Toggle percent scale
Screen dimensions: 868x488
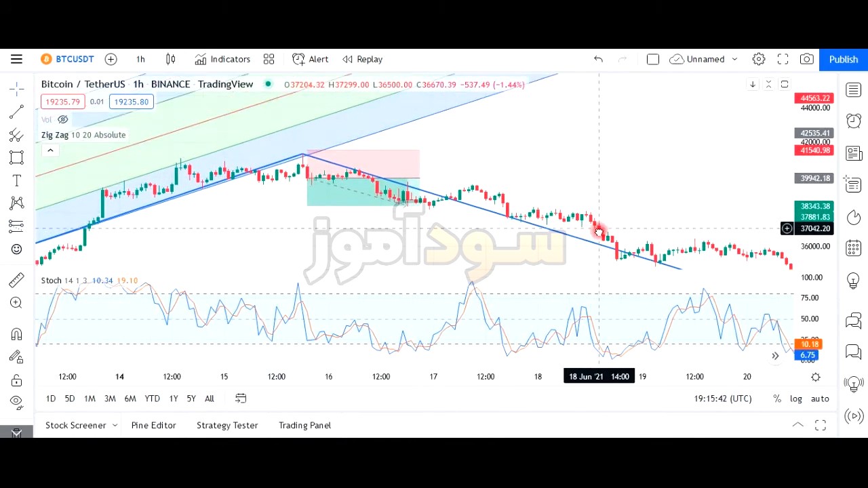[x=777, y=399]
